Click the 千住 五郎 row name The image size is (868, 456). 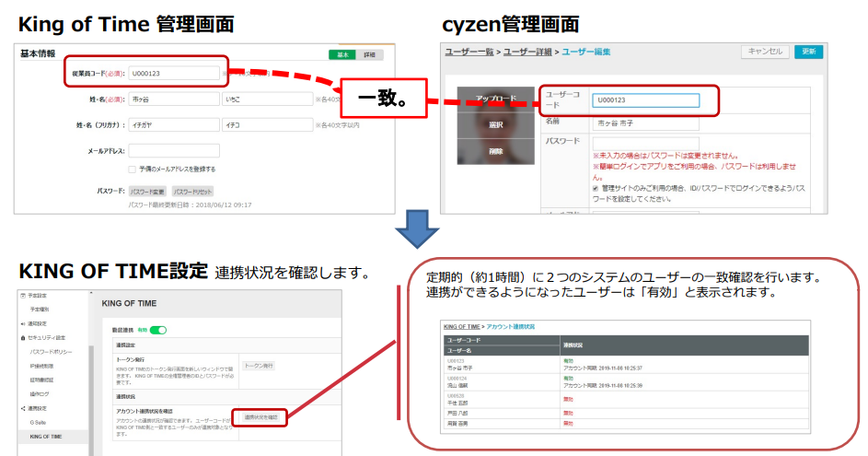(457, 403)
